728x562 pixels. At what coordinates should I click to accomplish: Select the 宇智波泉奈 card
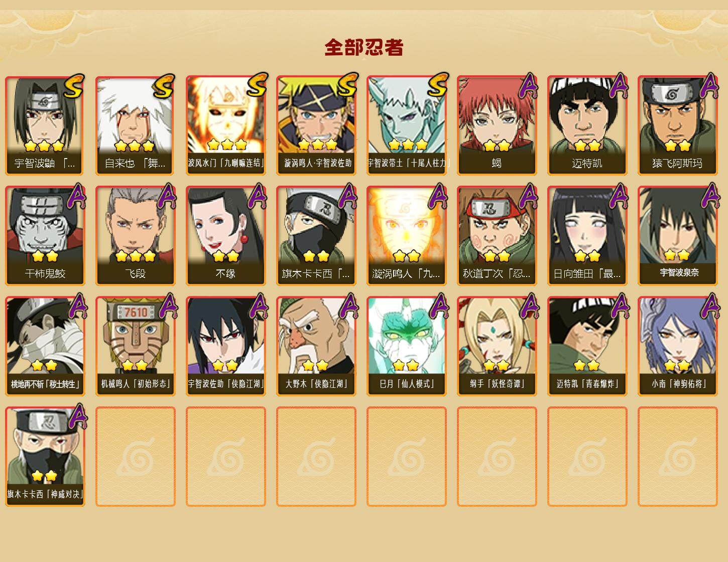677,236
